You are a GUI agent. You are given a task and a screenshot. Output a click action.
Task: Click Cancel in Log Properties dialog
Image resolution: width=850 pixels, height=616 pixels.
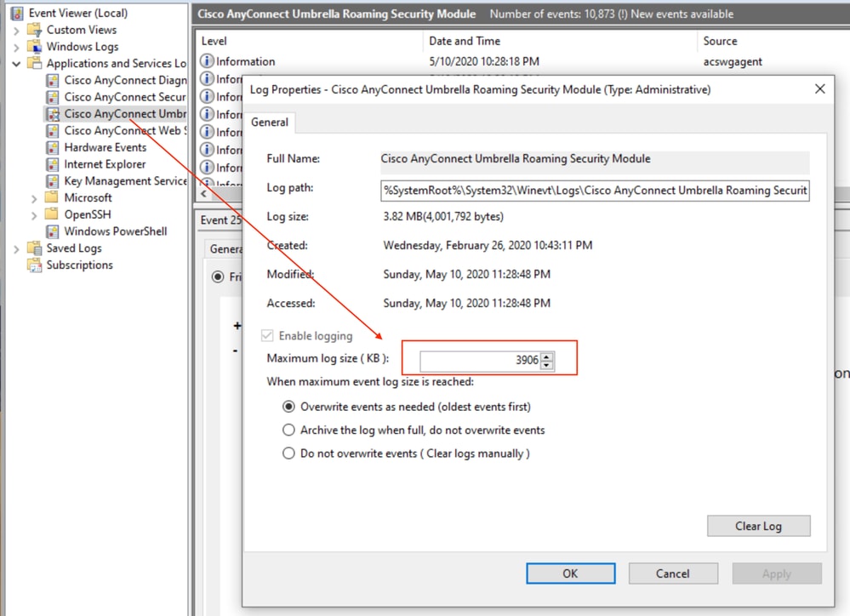point(673,573)
